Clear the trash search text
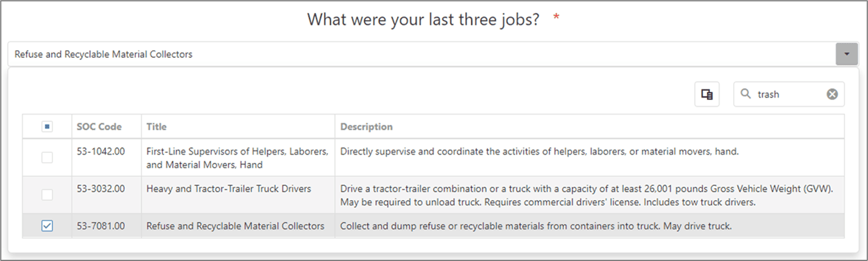The image size is (868, 261). (x=832, y=94)
